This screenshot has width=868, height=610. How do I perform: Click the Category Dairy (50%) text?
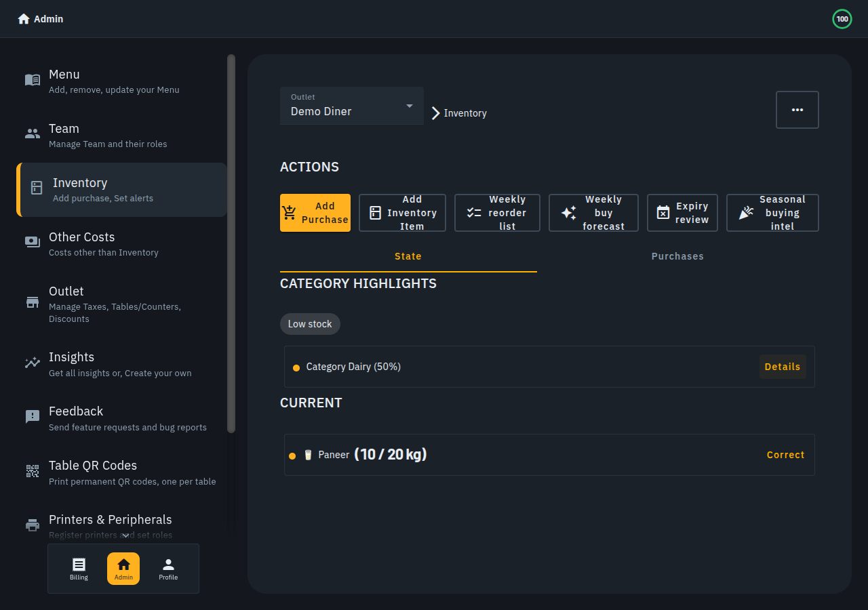coord(353,367)
